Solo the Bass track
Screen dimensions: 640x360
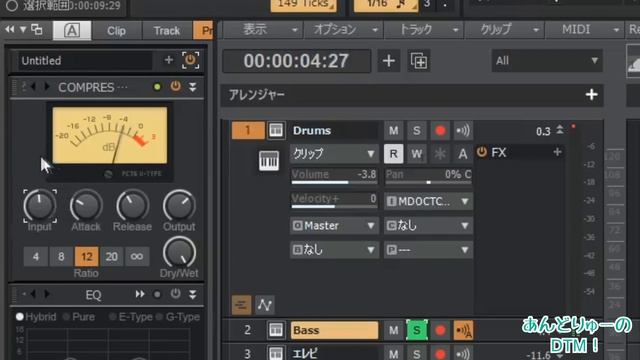[x=416, y=330]
